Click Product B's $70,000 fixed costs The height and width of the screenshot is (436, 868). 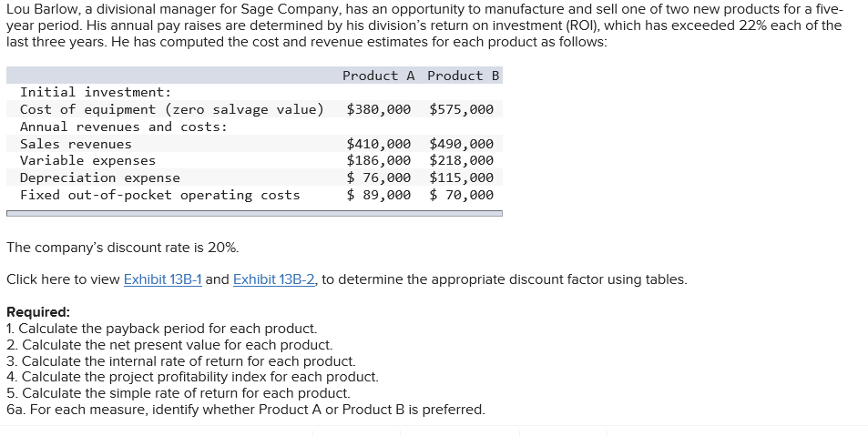coord(461,195)
